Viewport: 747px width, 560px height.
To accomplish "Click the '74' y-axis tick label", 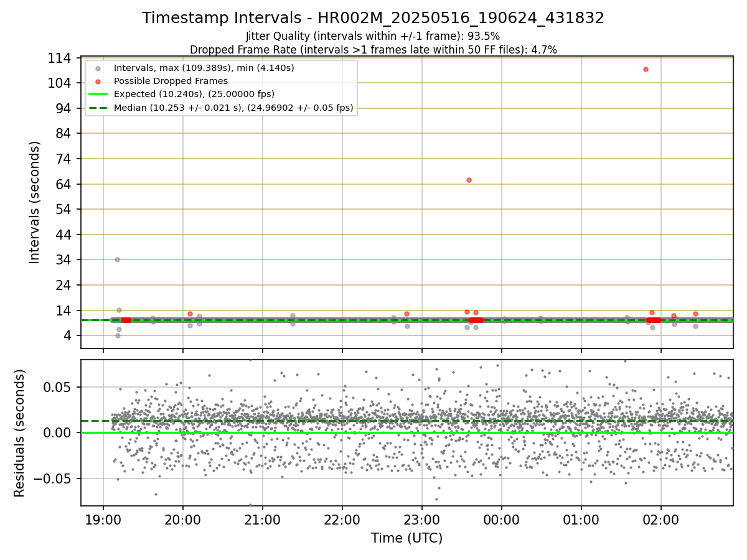I will [x=63, y=159].
